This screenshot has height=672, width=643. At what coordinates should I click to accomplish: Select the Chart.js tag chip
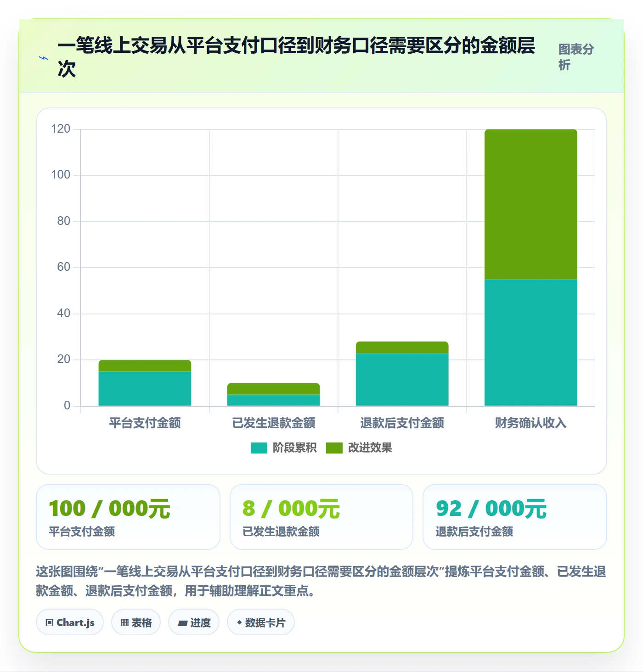click(x=70, y=622)
